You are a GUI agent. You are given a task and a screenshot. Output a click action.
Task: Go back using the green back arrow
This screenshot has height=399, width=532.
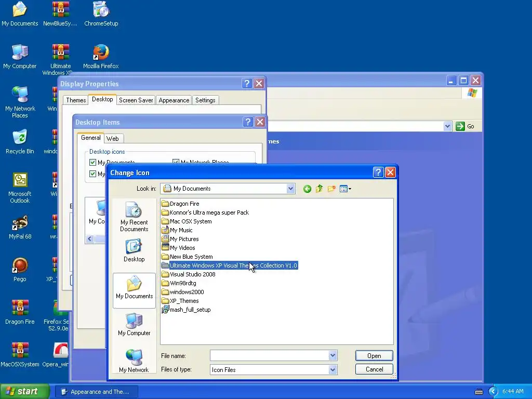(x=307, y=189)
